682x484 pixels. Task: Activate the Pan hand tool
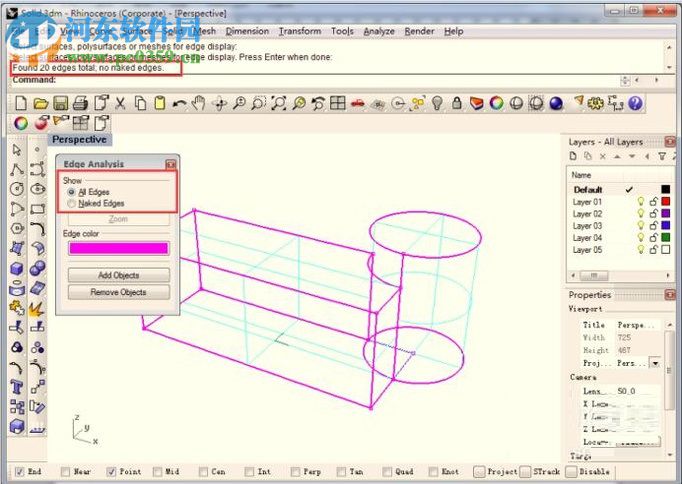click(199, 103)
